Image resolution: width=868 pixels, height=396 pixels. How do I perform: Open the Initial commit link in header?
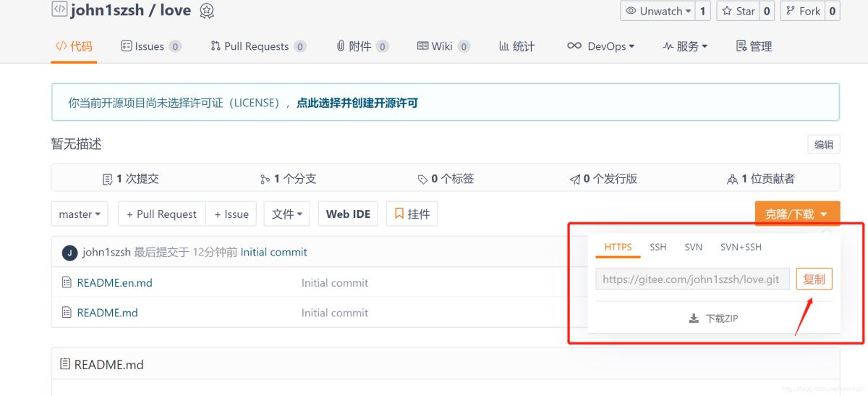[x=273, y=252]
